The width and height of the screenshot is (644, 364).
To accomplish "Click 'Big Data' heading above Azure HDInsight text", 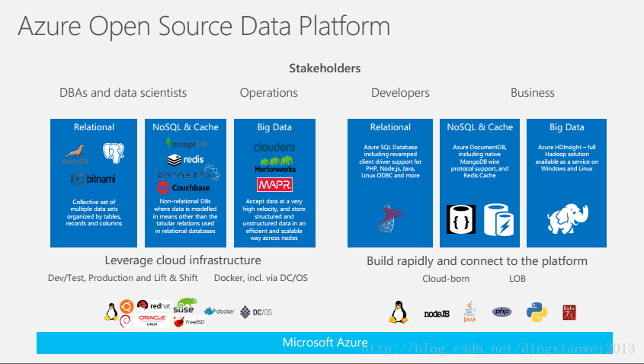I will click(567, 128).
